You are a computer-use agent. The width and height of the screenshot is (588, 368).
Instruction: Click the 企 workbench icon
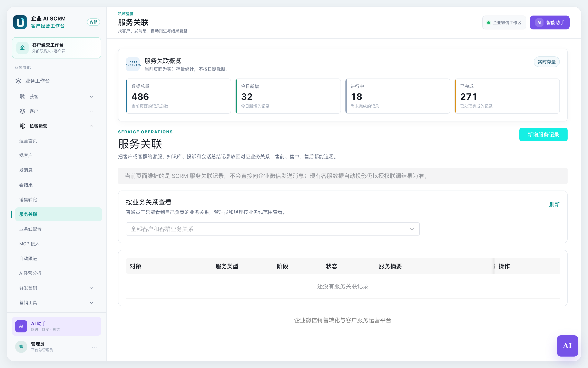point(22,48)
